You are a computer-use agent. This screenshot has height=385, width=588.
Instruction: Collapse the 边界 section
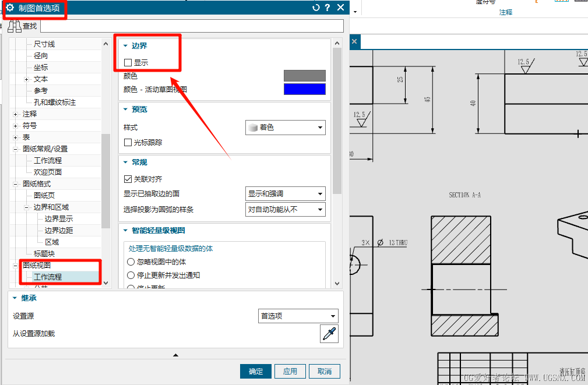126,46
